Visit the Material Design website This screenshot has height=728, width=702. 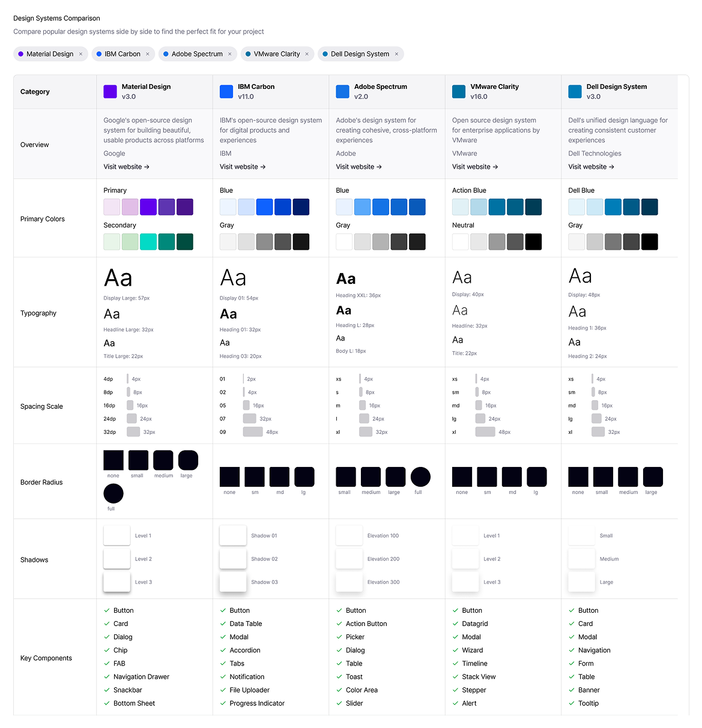(x=126, y=167)
